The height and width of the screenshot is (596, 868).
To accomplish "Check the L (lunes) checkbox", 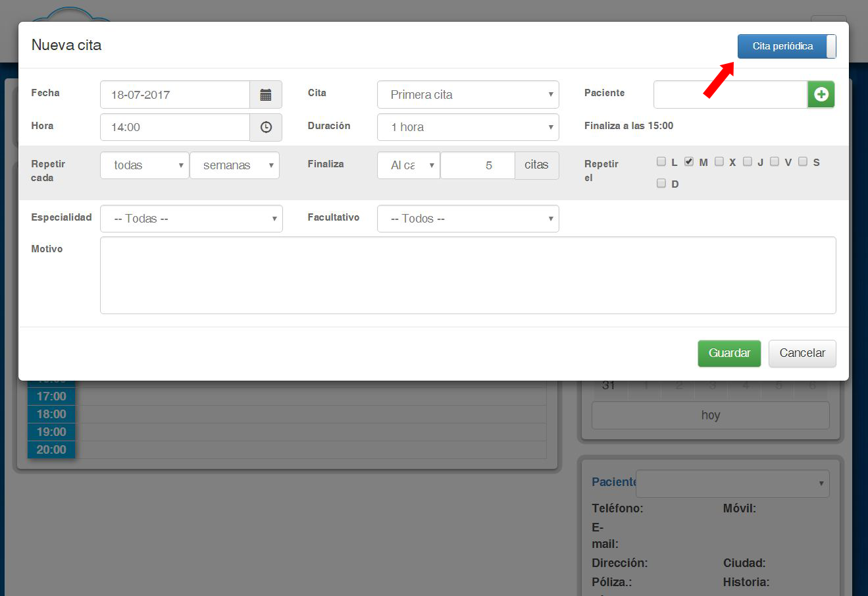I will pos(661,161).
